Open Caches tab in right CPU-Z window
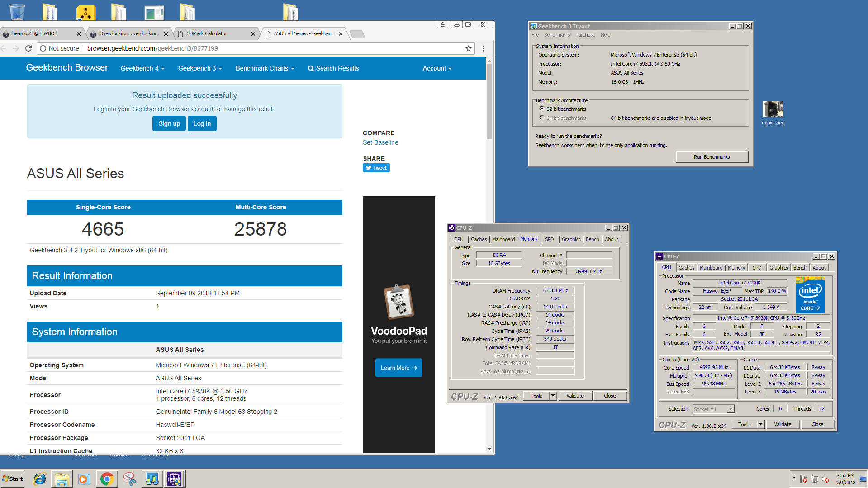 click(x=686, y=268)
